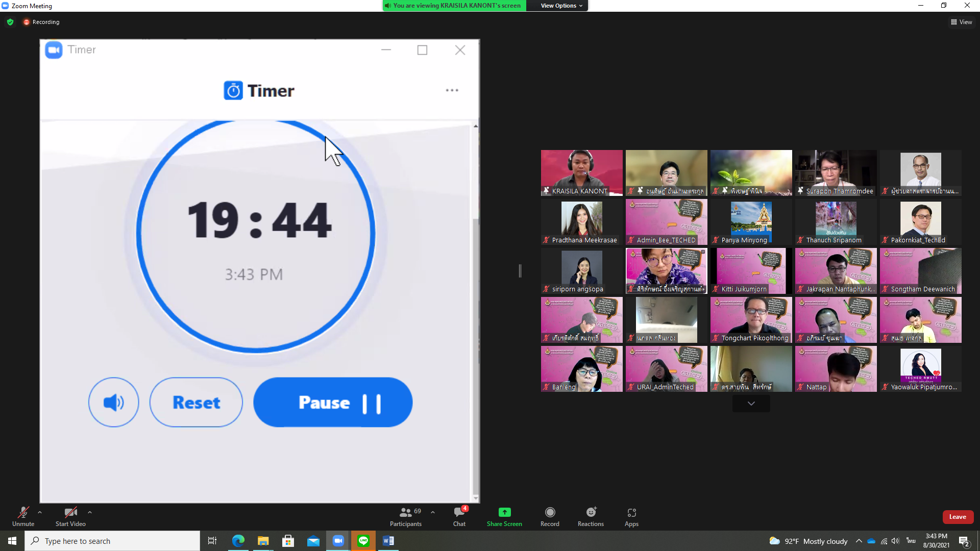Select Surapon Thamromdee video tile
980x551 pixels.
pyautogui.click(x=836, y=172)
